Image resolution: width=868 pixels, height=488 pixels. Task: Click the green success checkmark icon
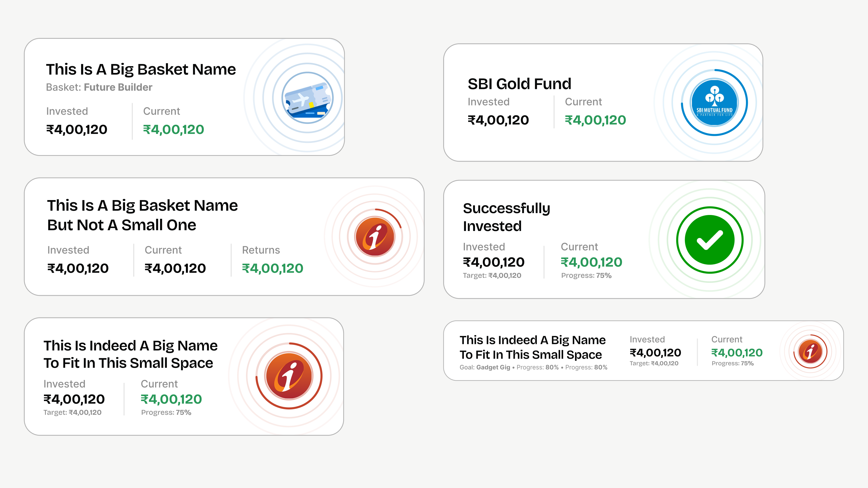pos(710,240)
